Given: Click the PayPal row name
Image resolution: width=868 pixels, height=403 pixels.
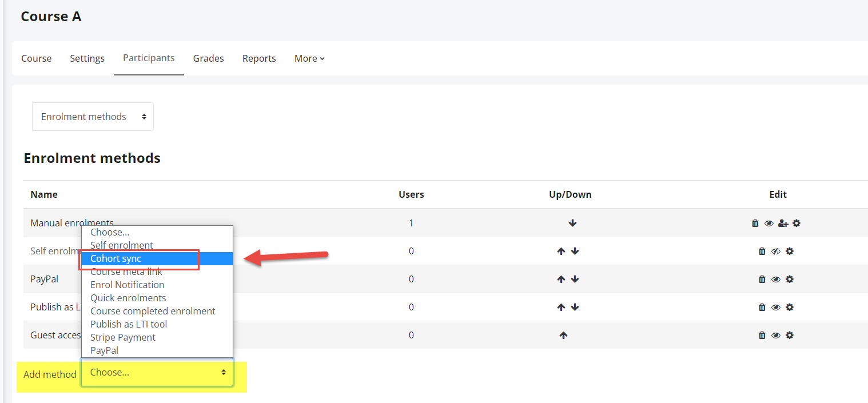Looking at the screenshot, I should [44, 279].
